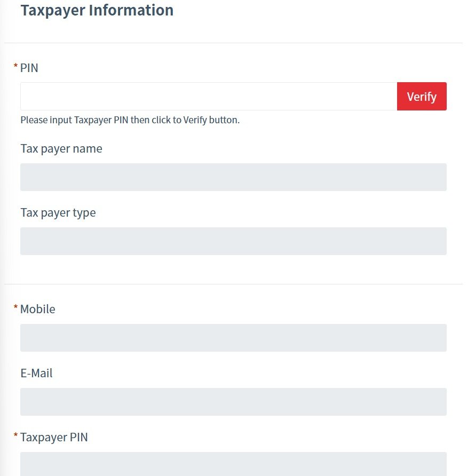Click the Taxpayer Information heading
Image resolution: width=467 pixels, height=476 pixels.
[97, 10]
